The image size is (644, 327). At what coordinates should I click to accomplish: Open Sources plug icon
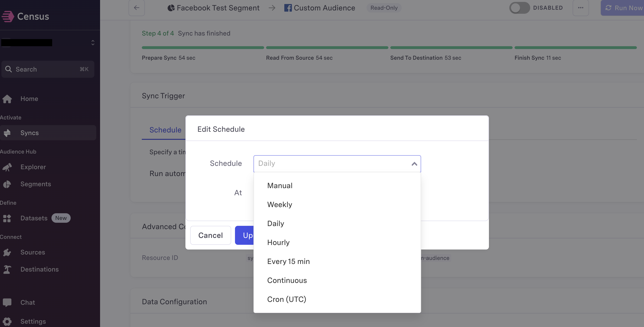click(7, 252)
